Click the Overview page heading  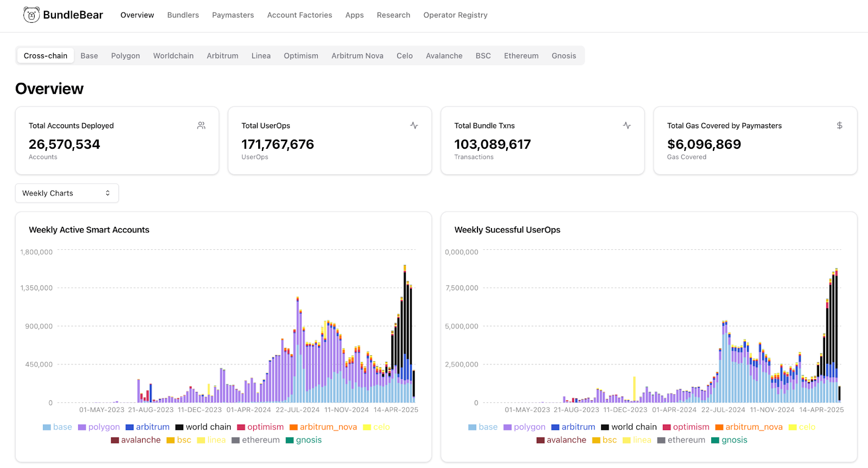click(49, 88)
